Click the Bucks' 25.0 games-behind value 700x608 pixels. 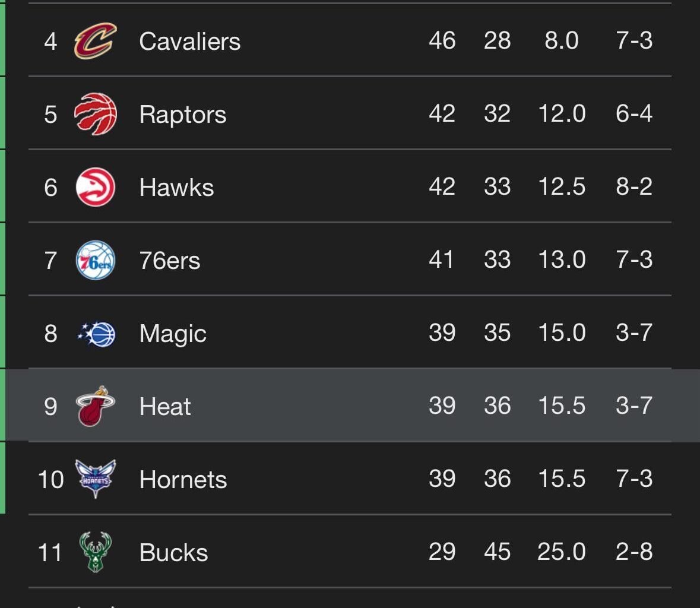point(561,552)
